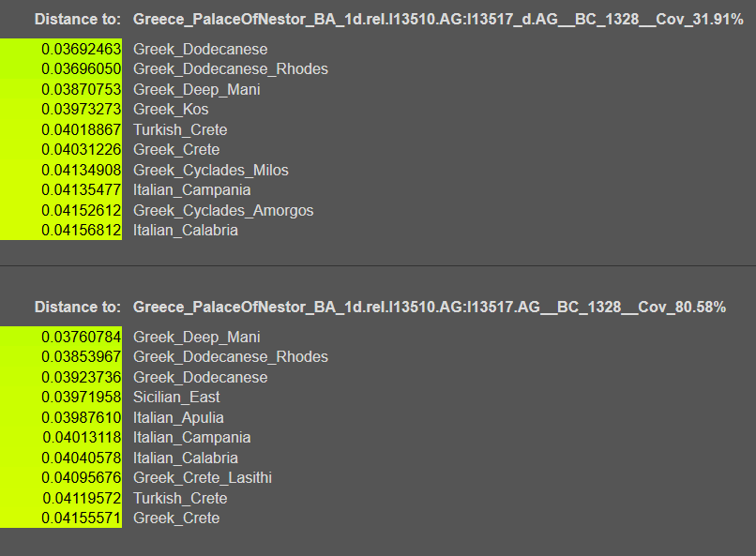The width and height of the screenshot is (756, 556).
Task: Click the distance value 0.03760784
Action: point(81,338)
